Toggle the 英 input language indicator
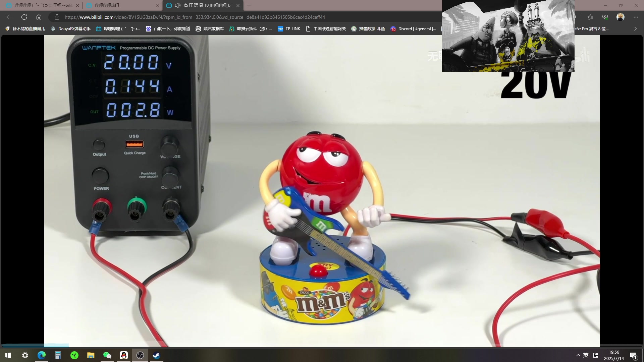Viewport: 644px width, 362px height. tap(586, 355)
